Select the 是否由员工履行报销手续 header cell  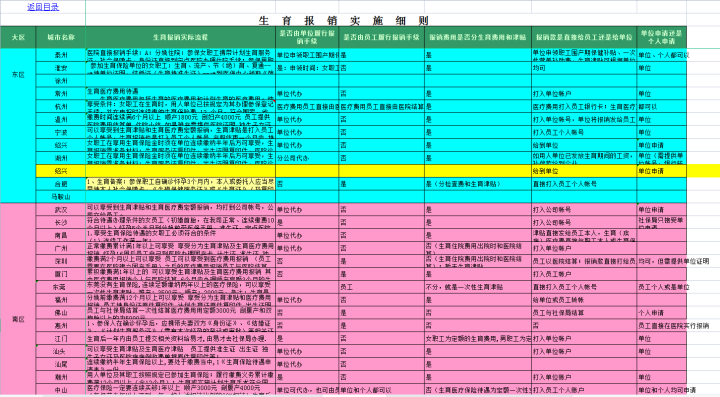[x=382, y=37]
